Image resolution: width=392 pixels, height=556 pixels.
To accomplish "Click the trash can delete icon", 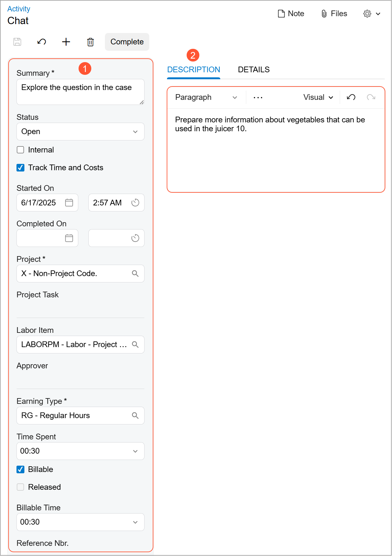I will (90, 42).
